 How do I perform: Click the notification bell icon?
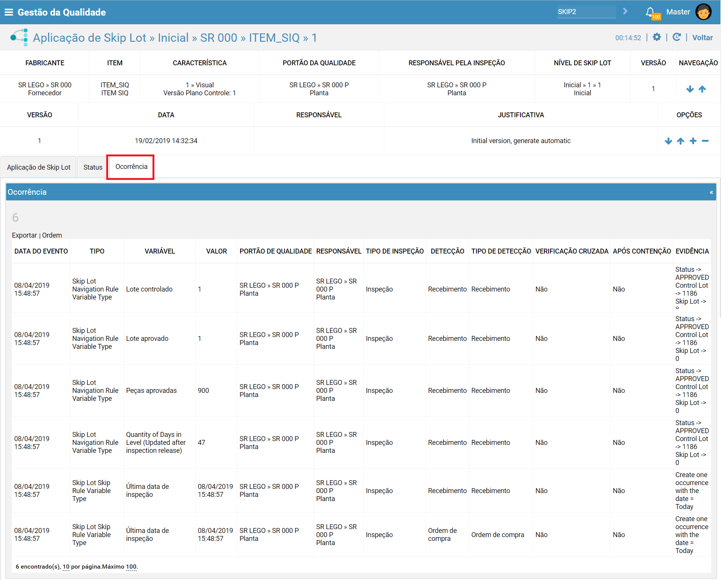pos(650,12)
